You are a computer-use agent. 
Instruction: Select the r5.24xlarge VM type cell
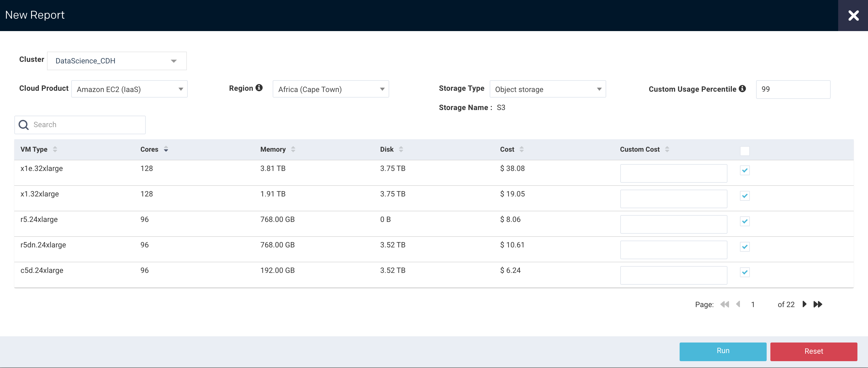click(x=39, y=220)
